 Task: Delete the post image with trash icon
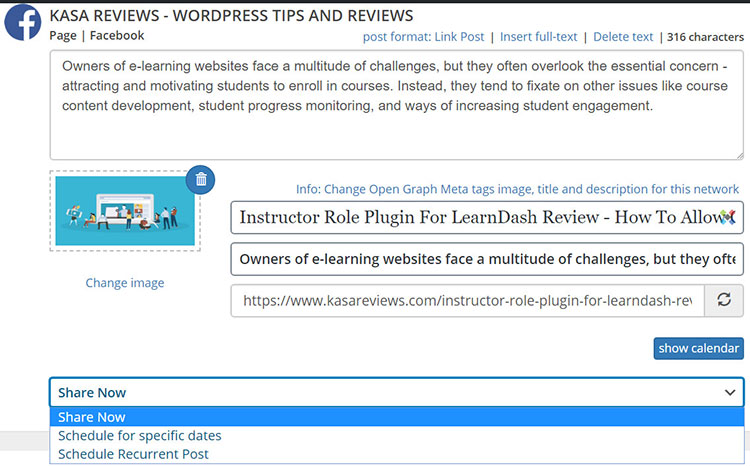[x=200, y=180]
